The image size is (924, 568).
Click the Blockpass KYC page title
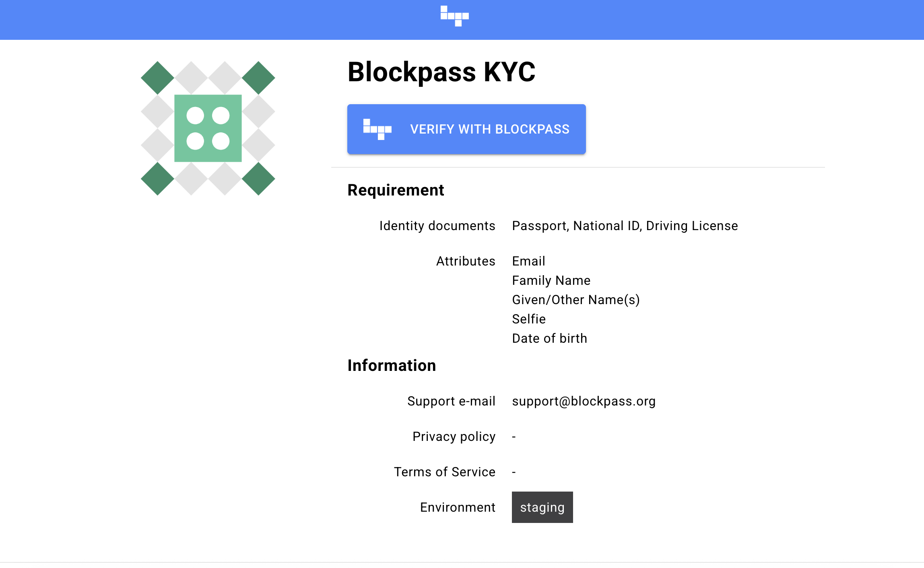click(x=441, y=72)
